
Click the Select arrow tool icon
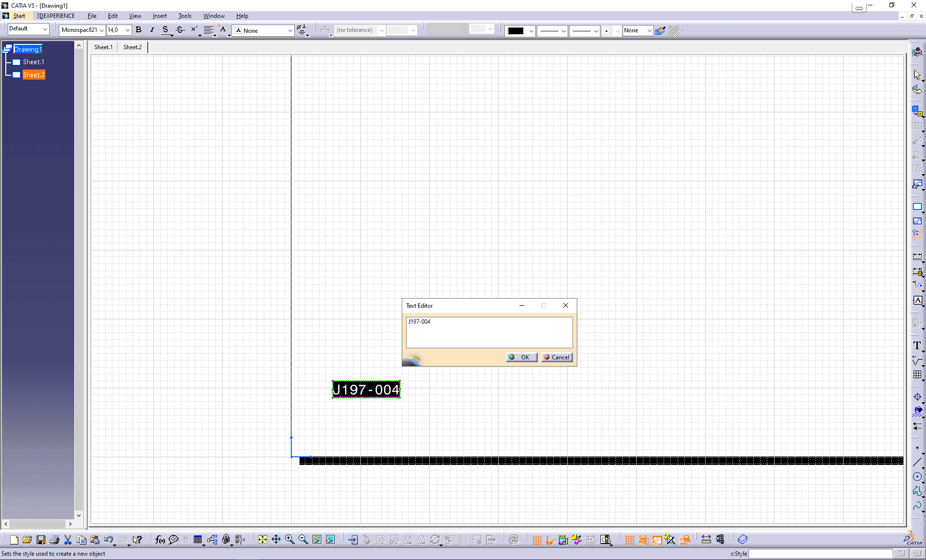coord(917,75)
